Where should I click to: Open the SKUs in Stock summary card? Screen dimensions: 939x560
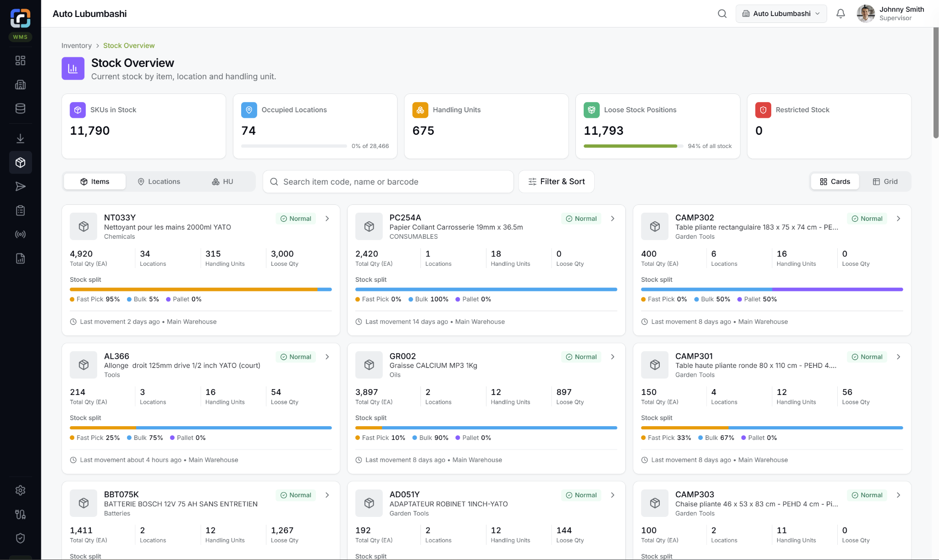coord(144,126)
